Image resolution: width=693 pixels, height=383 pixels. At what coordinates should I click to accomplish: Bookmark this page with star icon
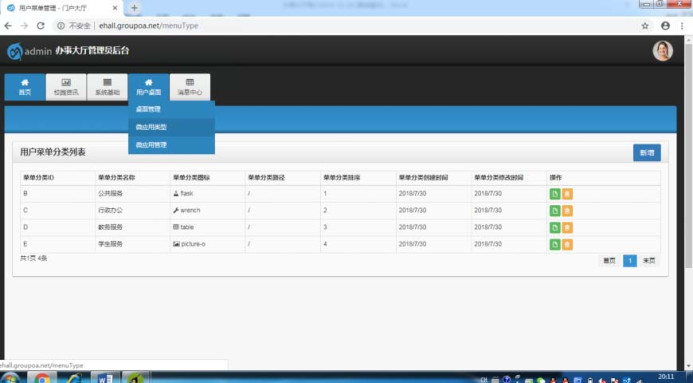(x=645, y=26)
